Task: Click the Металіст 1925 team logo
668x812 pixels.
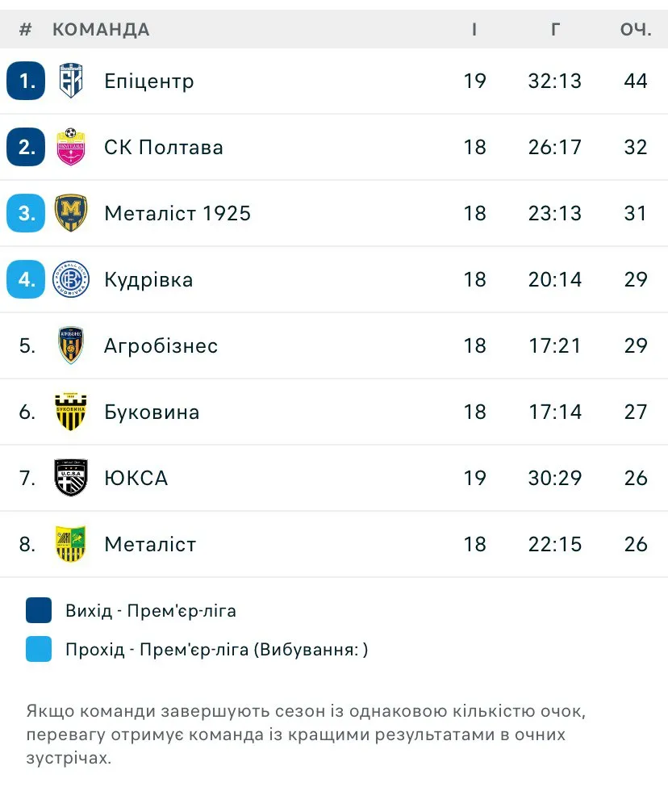Action: tap(71, 213)
